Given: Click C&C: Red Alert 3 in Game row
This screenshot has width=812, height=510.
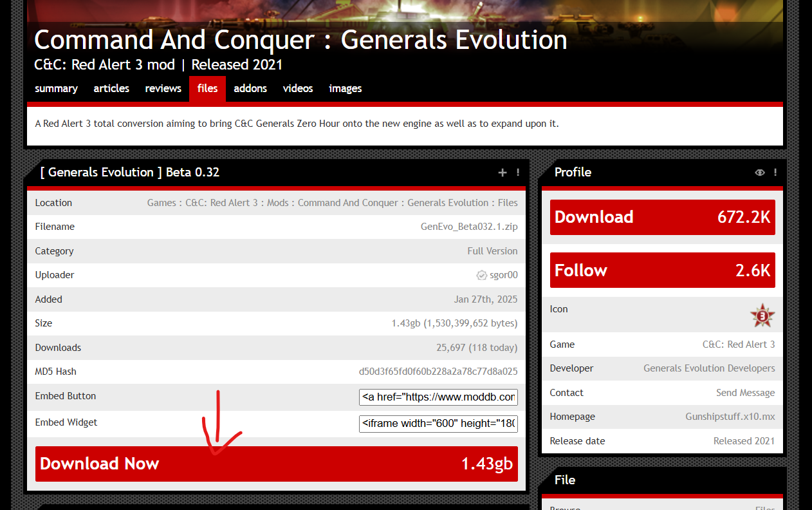Looking at the screenshot, I should click(x=739, y=345).
